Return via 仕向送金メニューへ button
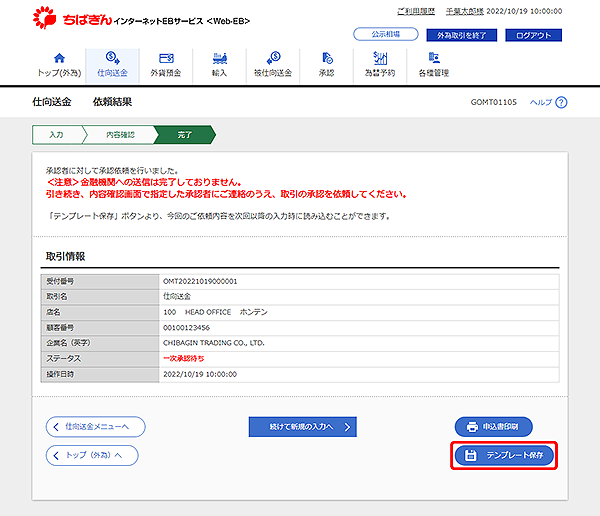Screen dimensions: 600x516 point(95,426)
